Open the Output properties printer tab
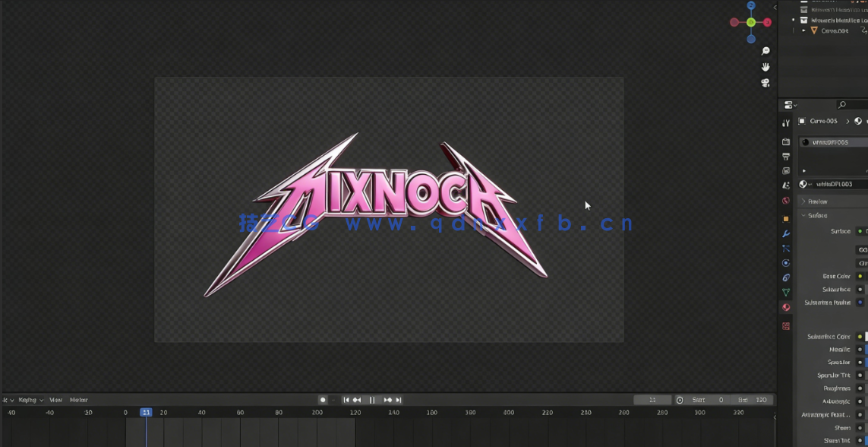The height and width of the screenshot is (447, 868). tap(786, 157)
